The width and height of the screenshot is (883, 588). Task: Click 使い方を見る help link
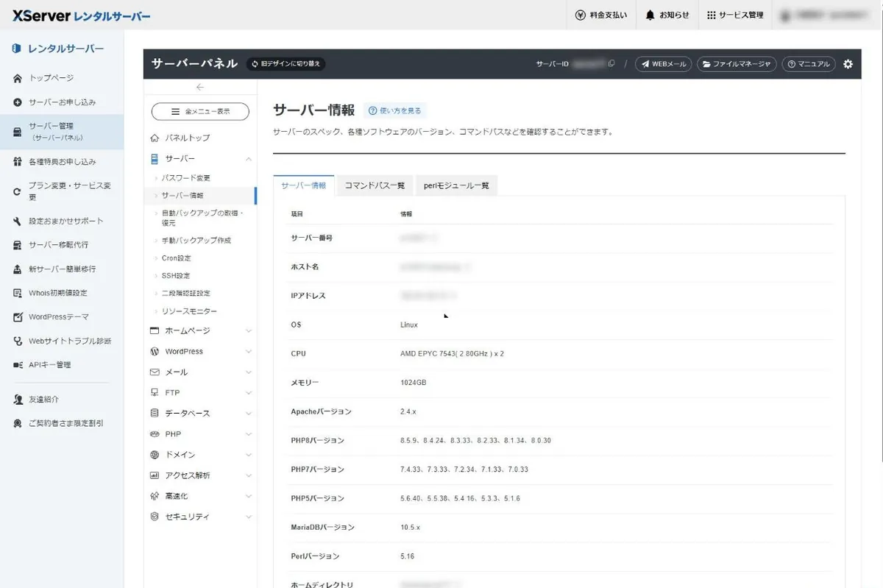click(x=394, y=110)
